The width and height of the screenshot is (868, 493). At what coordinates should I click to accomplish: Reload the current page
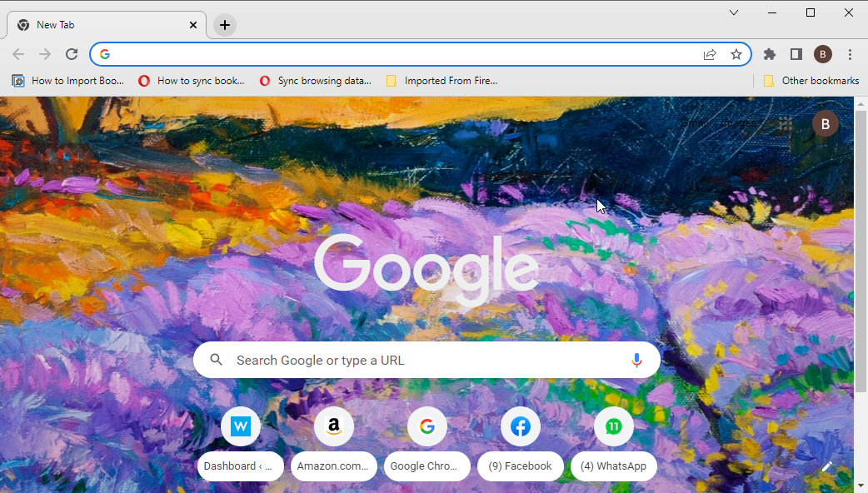point(72,54)
